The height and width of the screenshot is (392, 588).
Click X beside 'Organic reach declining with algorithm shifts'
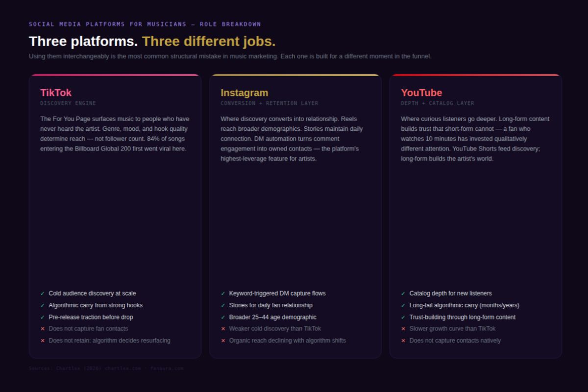(x=223, y=341)
